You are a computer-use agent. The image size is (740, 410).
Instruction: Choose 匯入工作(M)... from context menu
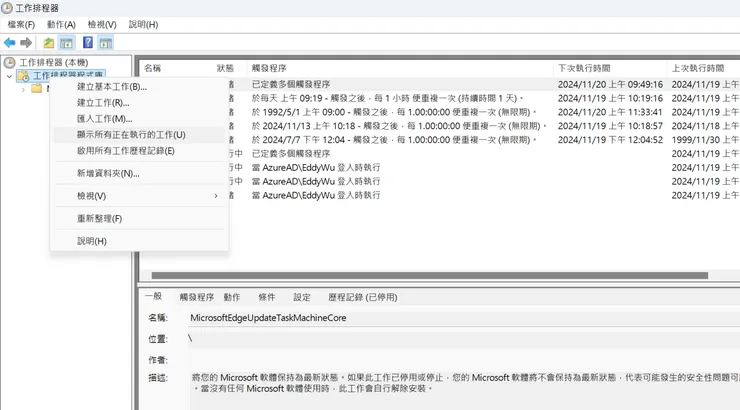click(139, 119)
